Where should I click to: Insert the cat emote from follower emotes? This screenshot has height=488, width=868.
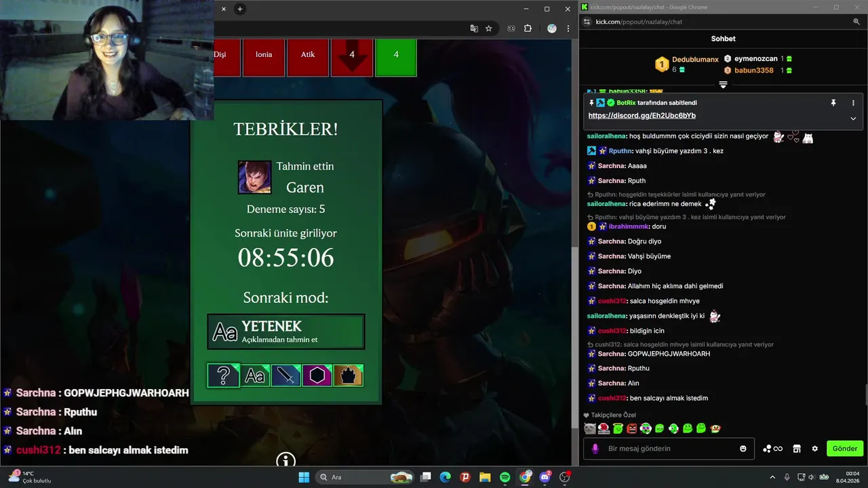point(590,428)
